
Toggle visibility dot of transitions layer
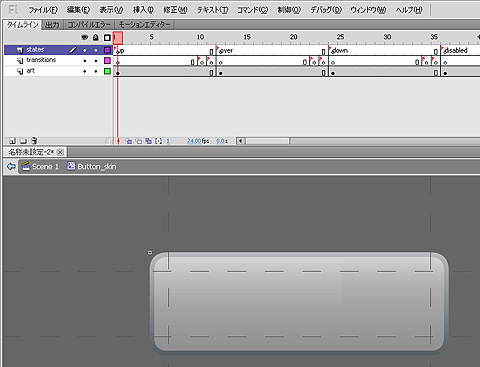coord(85,61)
